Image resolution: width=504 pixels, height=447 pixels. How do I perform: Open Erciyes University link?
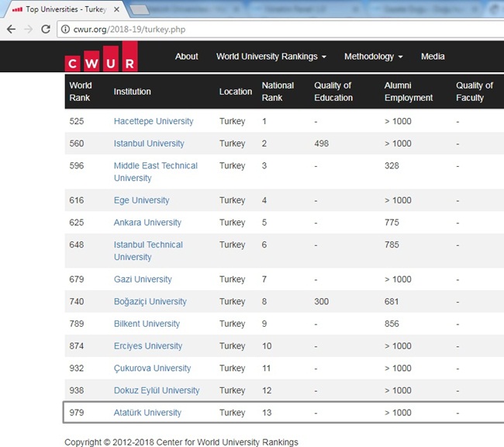tap(148, 346)
